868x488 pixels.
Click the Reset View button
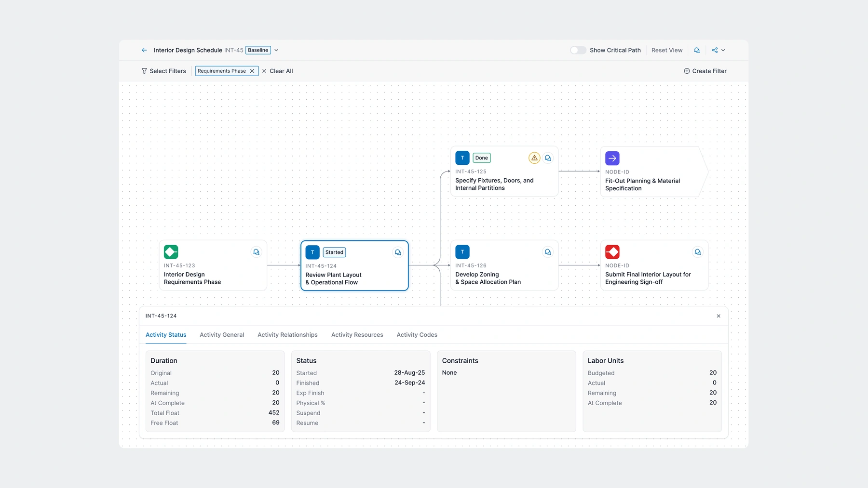click(667, 50)
